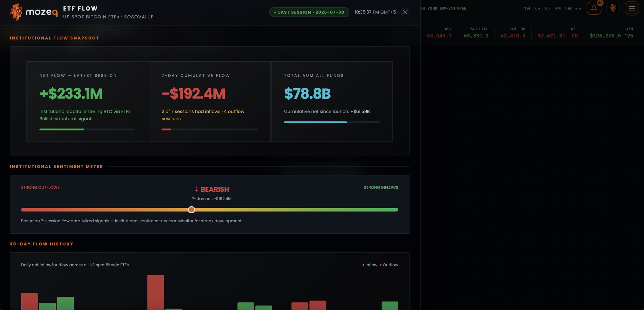Click the Mozeq logo icon

(x=16, y=12)
